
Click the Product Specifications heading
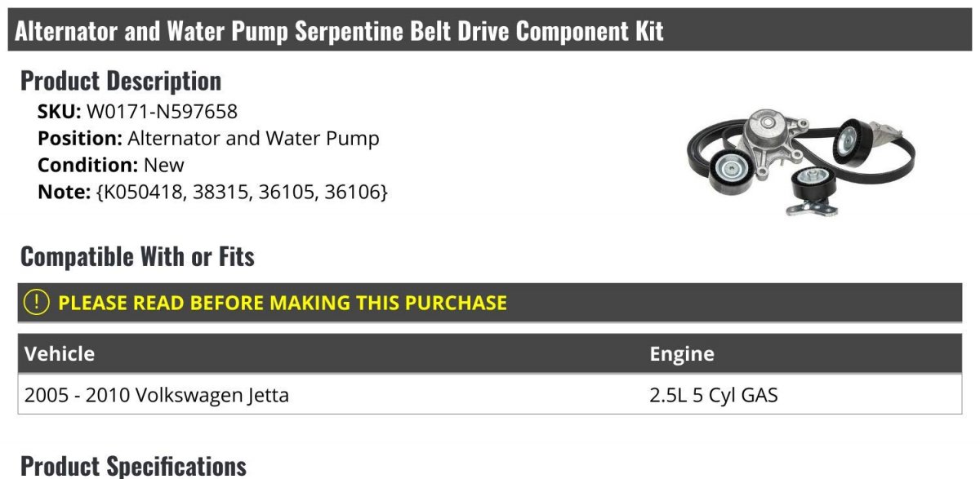(133, 466)
